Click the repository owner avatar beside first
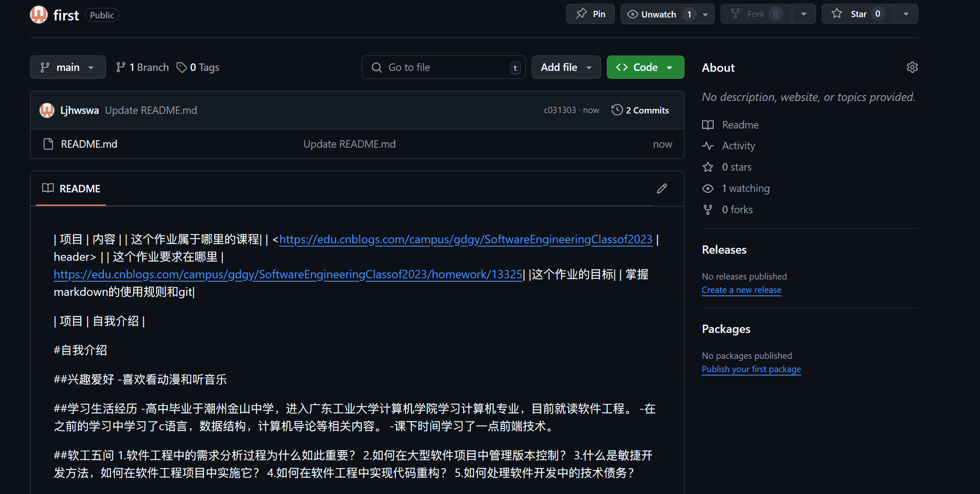The image size is (980, 494). pyautogui.click(x=39, y=15)
